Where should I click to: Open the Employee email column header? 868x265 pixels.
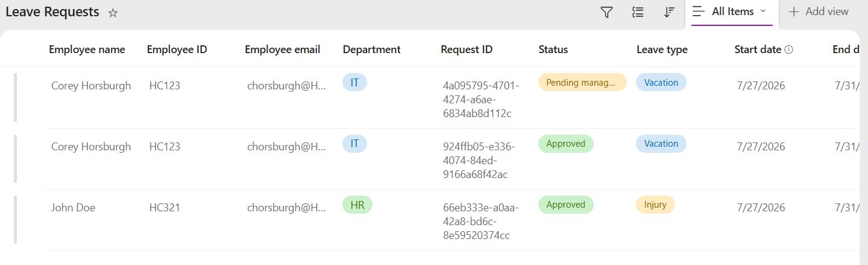pos(282,49)
